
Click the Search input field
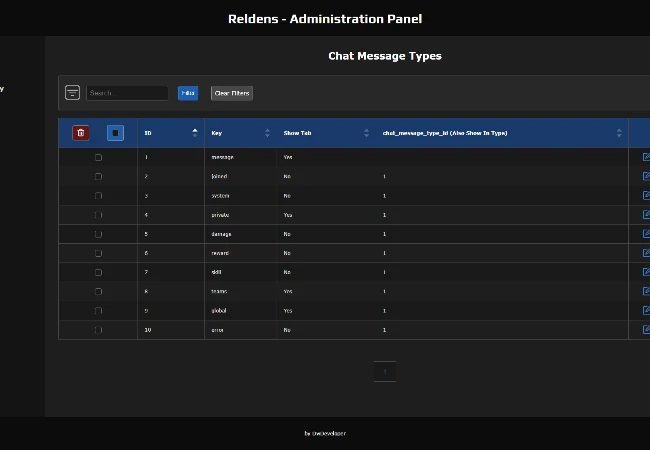point(127,93)
